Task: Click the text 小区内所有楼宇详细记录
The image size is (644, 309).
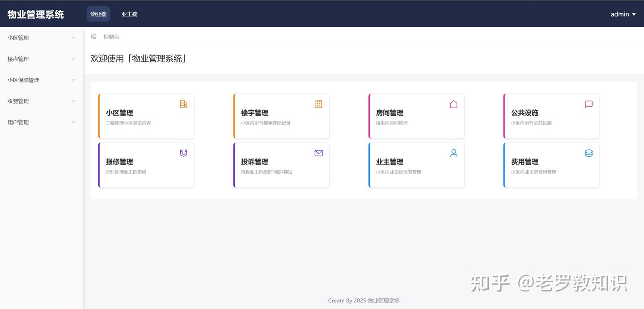Action: pyautogui.click(x=266, y=123)
